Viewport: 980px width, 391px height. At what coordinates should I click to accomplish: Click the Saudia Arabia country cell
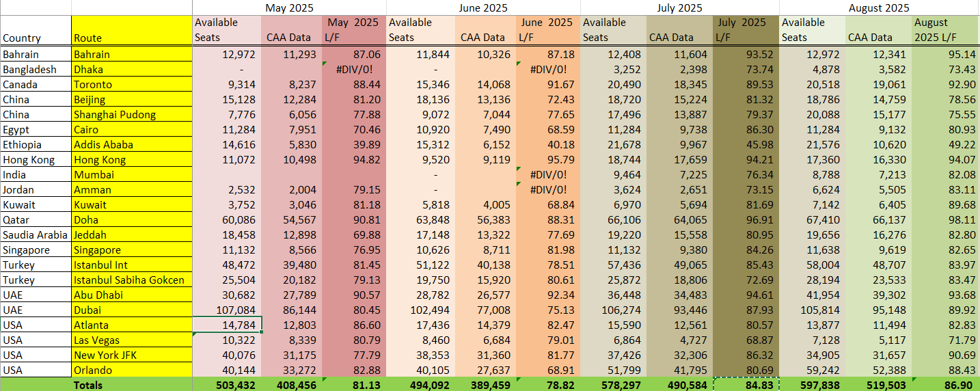click(36, 234)
